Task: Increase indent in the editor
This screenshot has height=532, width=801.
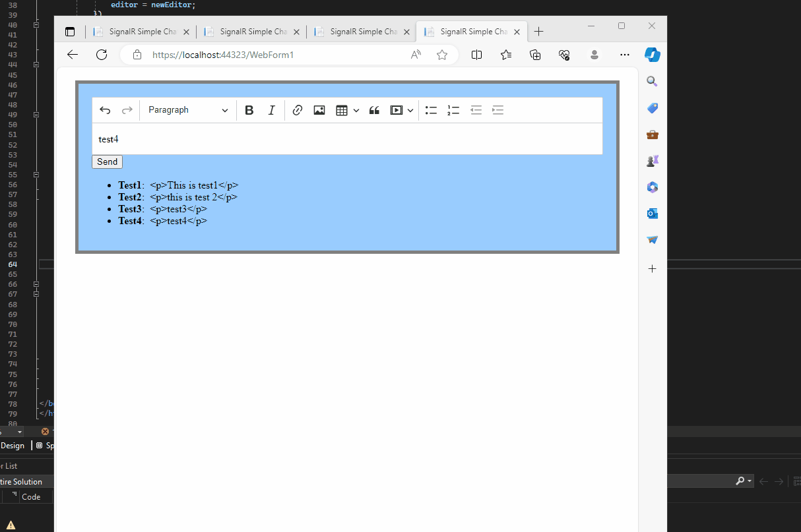Action: 497,110
